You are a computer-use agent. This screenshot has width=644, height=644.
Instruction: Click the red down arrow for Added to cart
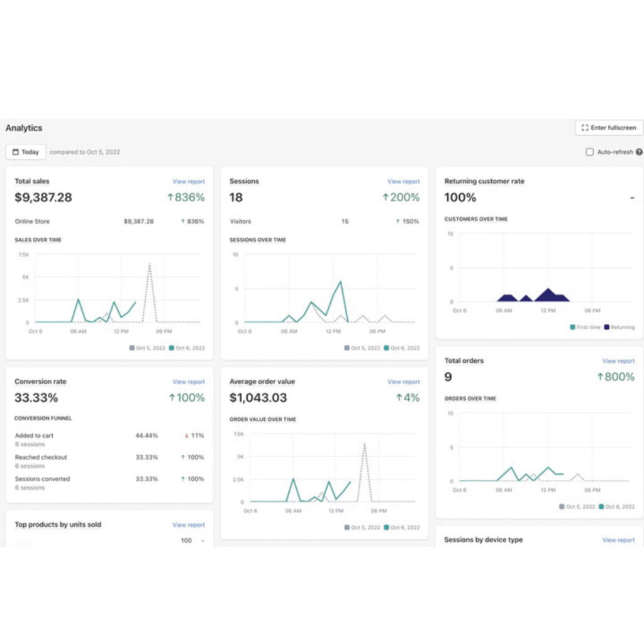[187, 436]
